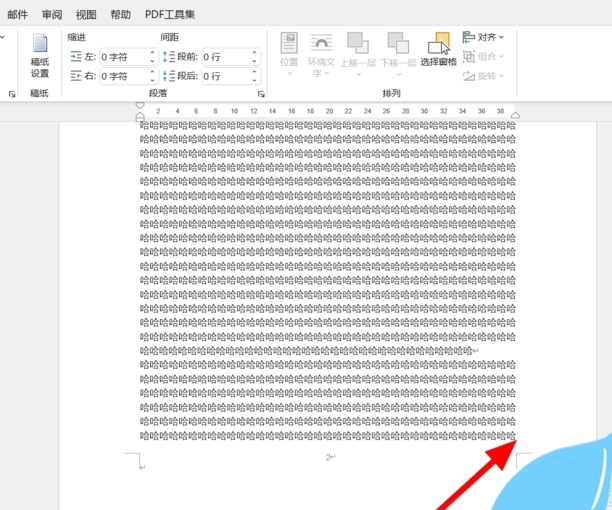Expand the page setup dialog launcher left of 稿纸
The image size is (612, 510).
(12, 94)
